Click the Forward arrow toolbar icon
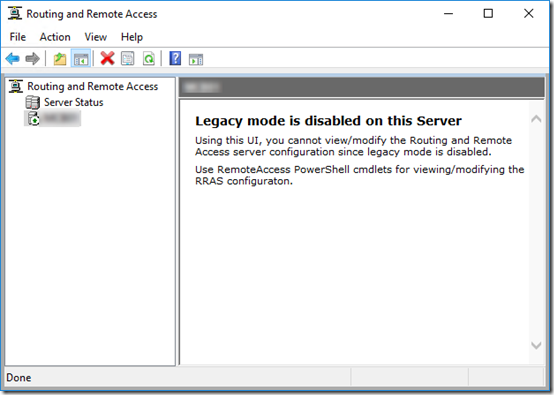 [x=33, y=59]
